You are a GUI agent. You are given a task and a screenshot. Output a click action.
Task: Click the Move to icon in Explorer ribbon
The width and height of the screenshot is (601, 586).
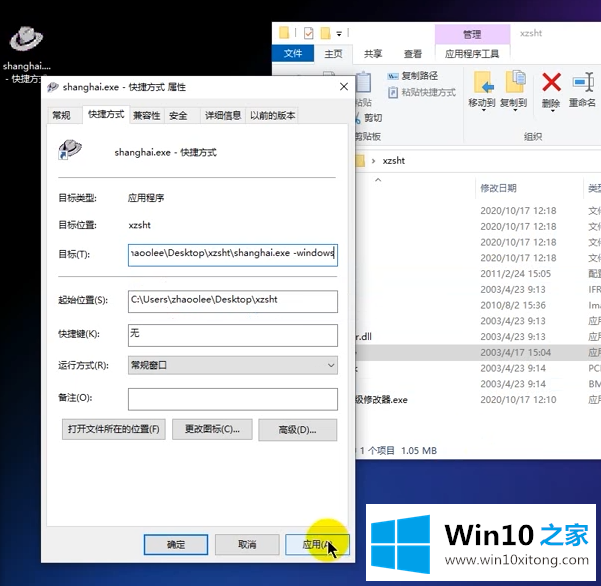[x=482, y=82]
